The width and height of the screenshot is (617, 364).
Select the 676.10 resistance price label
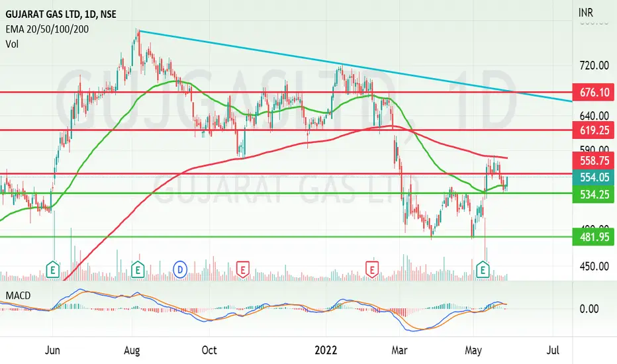pos(593,93)
